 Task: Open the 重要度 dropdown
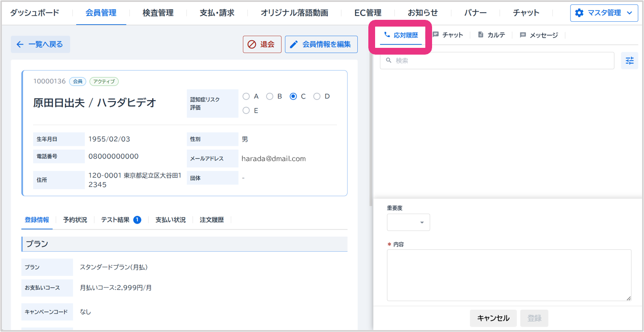click(408, 222)
